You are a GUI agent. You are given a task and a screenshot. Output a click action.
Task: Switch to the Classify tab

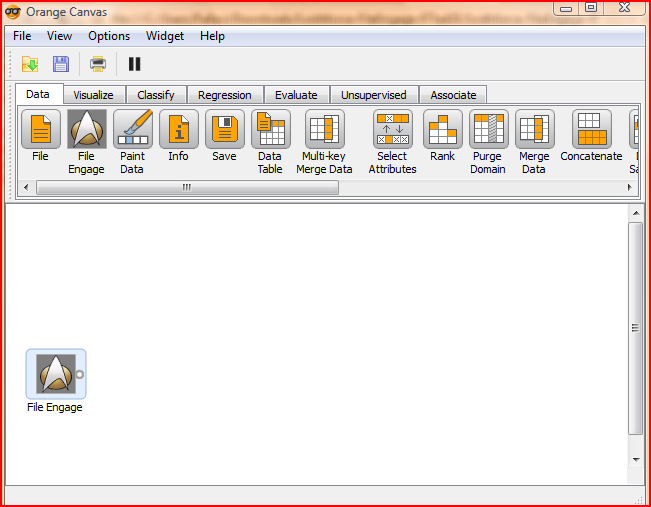click(156, 95)
